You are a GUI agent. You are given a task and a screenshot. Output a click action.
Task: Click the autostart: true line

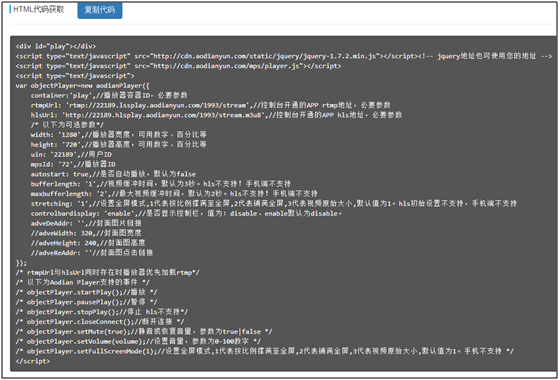tap(113, 174)
